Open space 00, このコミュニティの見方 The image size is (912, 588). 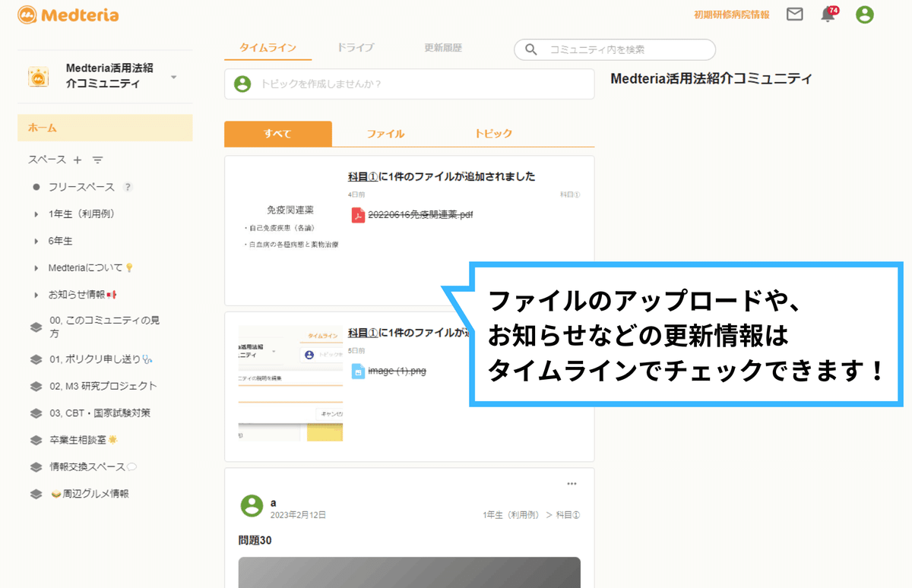pyautogui.click(x=104, y=327)
